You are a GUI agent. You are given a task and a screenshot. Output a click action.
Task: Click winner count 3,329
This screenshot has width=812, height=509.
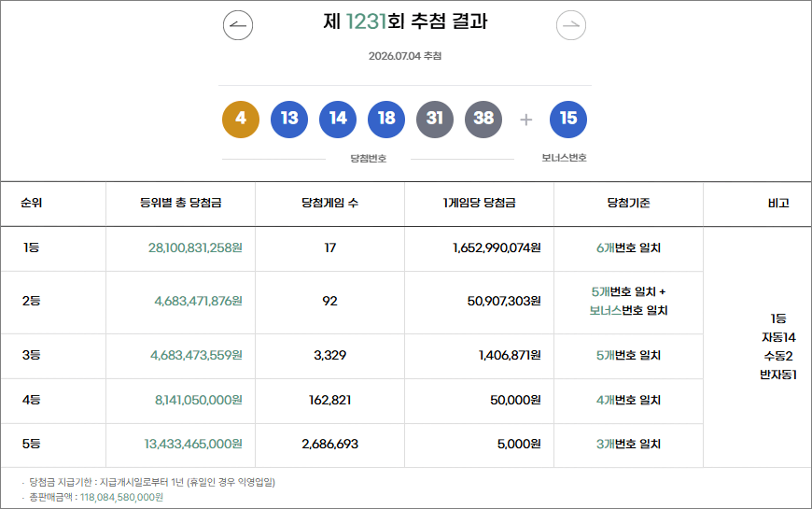pos(329,355)
